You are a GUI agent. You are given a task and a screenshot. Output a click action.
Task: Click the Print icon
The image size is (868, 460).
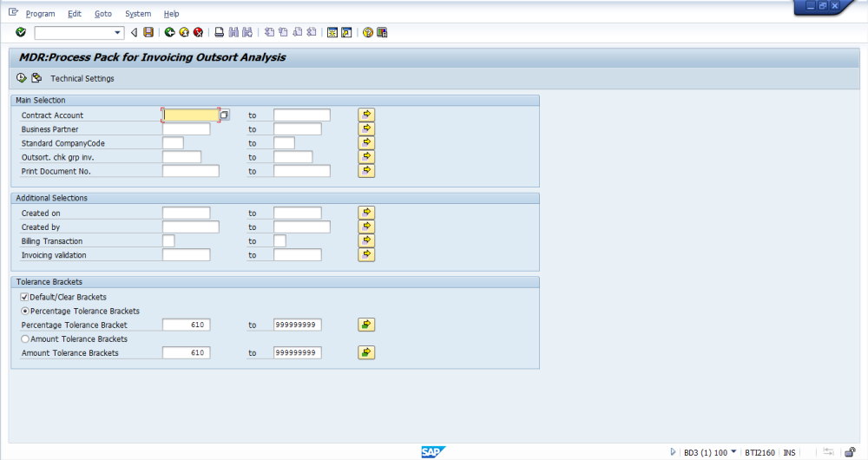(220, 32)
